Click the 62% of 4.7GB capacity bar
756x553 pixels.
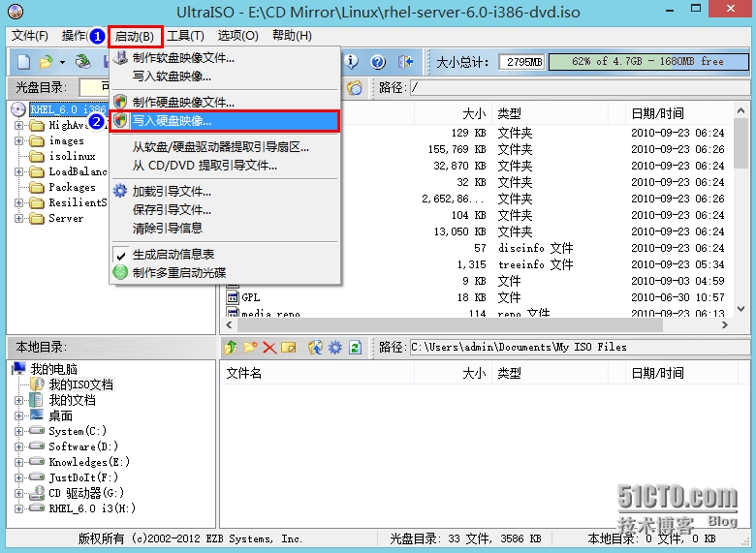pos(648,62)
